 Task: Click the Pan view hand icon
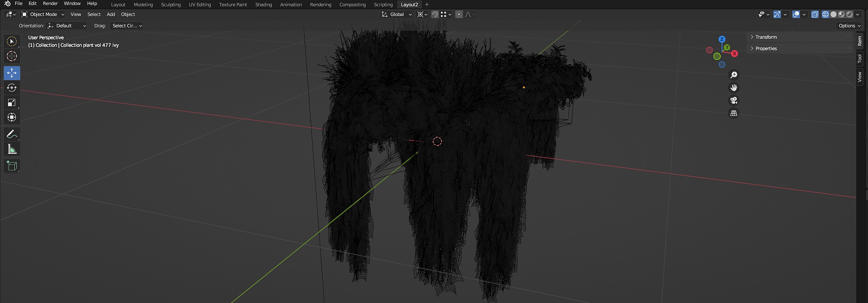click(734, 88)
